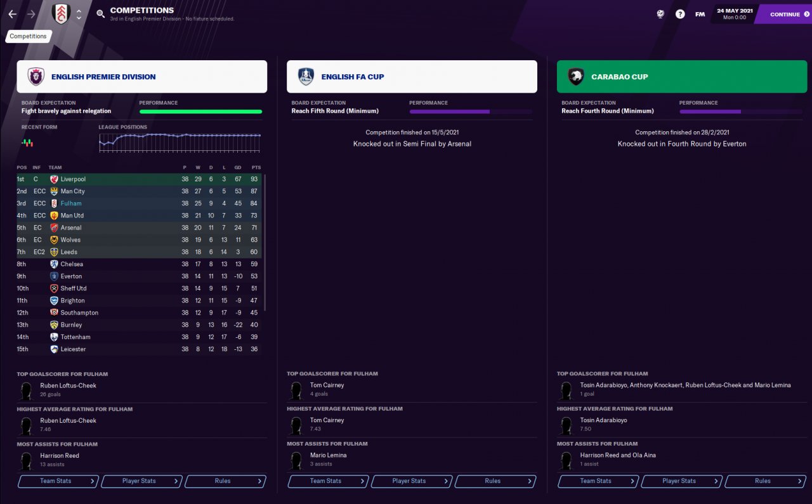Open Ruben Loftus-Cheek under Premier Division top goalscorer

pos(68,385)
